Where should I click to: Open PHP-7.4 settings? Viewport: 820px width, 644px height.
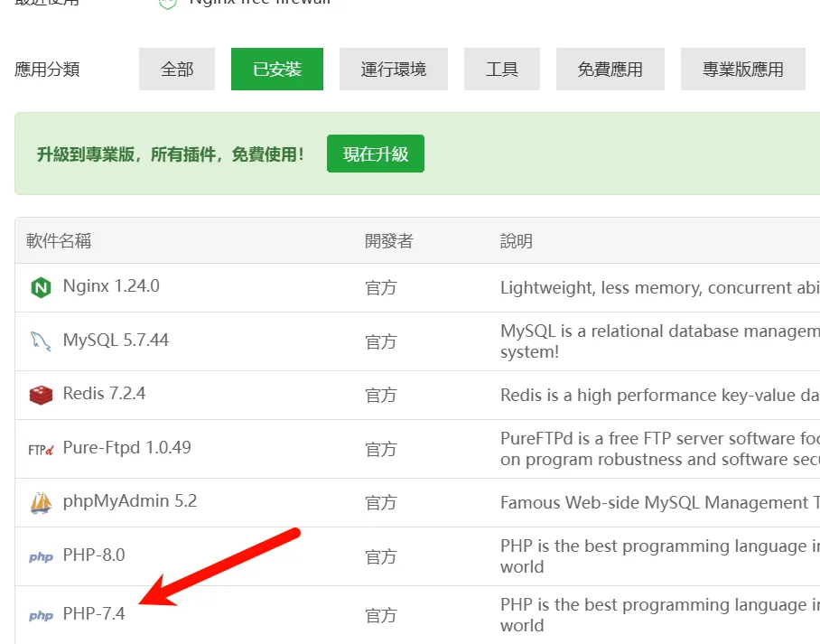pyautogui.click(x=94, y=613)
